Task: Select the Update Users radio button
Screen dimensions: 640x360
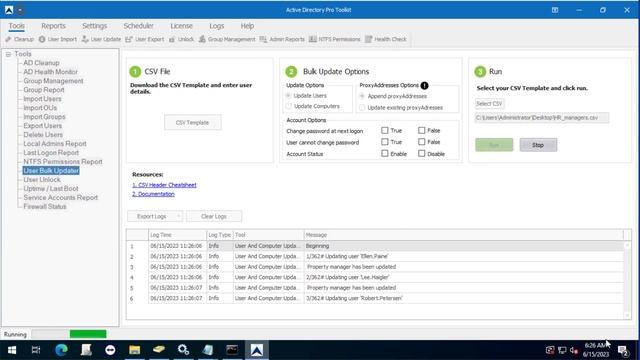Action: click(289, 96)
